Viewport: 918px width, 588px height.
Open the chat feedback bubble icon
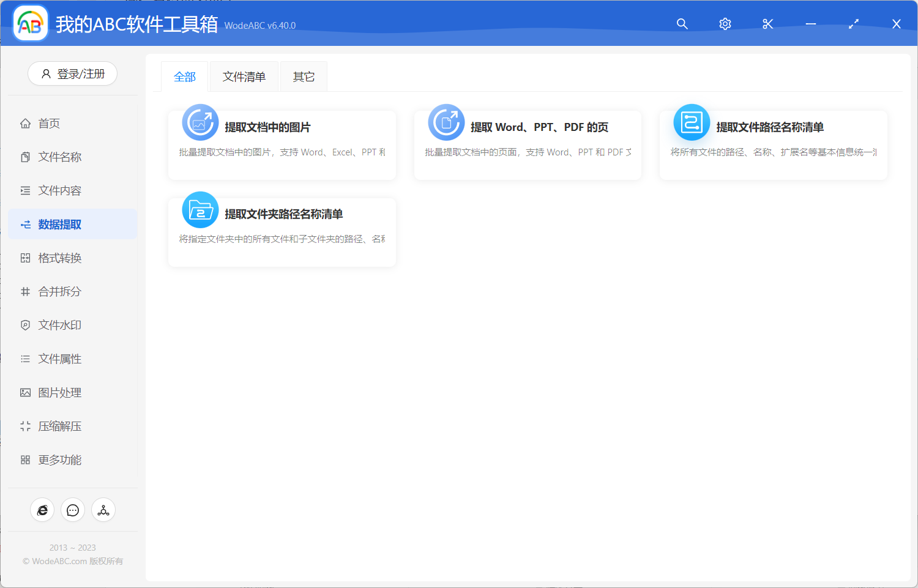coord(73,510)
